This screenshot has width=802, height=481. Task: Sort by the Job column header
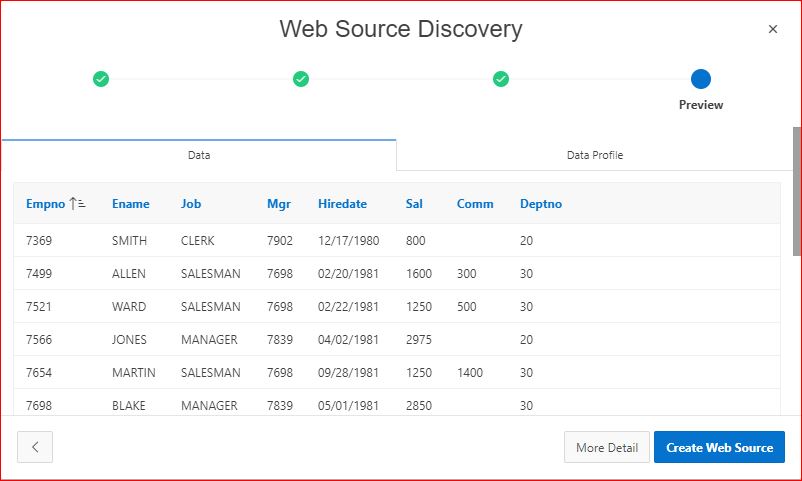click(191, 204)
